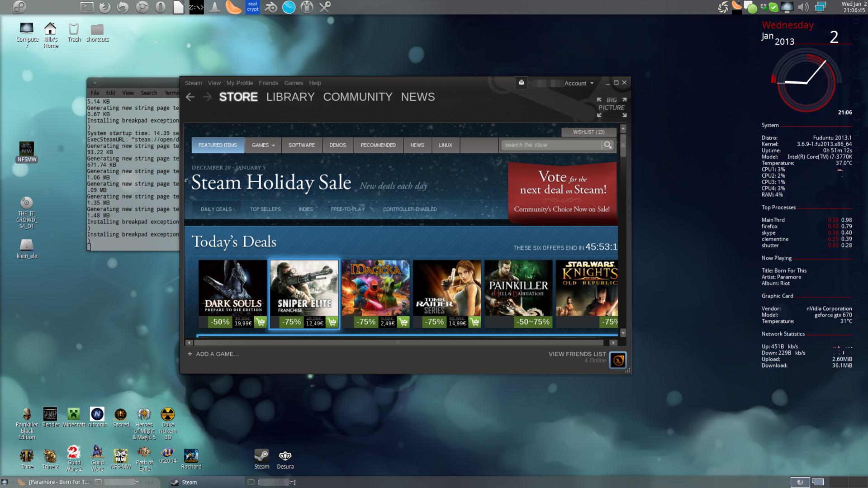
Task: Open the Steam menu
Action: pyautogui.click(x=193, y=83)
